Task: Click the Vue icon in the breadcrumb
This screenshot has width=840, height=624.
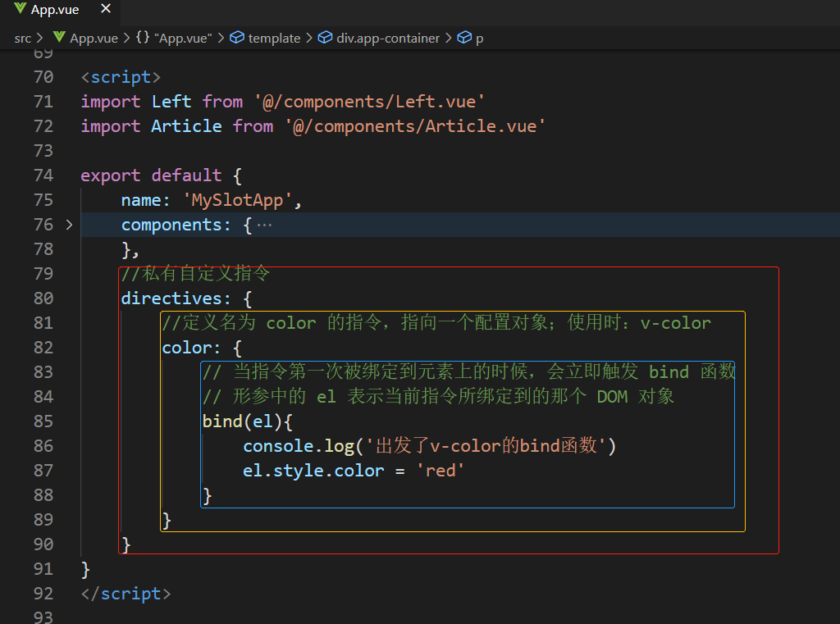Action: tap(59, 38)
